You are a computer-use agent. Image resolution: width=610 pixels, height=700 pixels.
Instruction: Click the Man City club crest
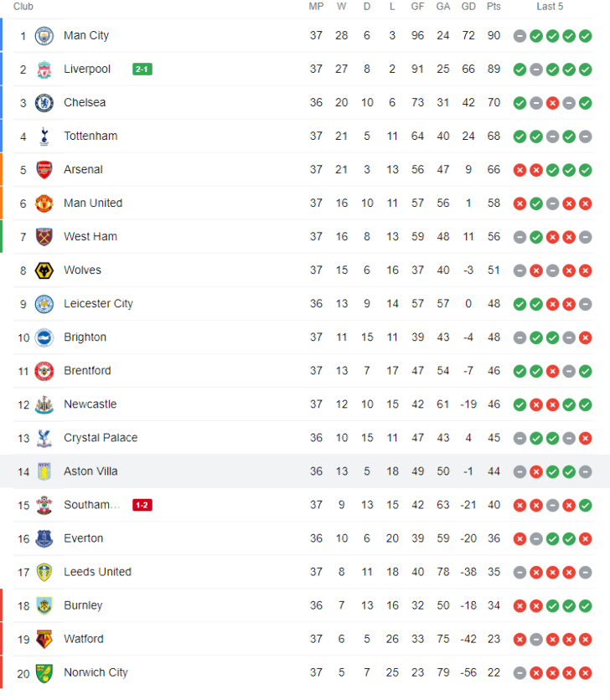click(44, 36)
